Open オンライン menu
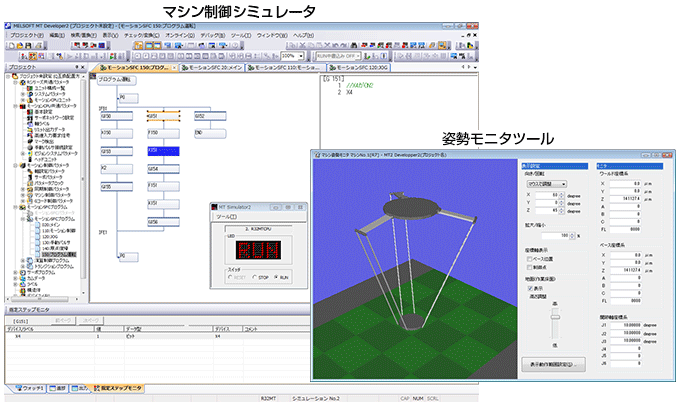The image size is (680, 407). 180,35
